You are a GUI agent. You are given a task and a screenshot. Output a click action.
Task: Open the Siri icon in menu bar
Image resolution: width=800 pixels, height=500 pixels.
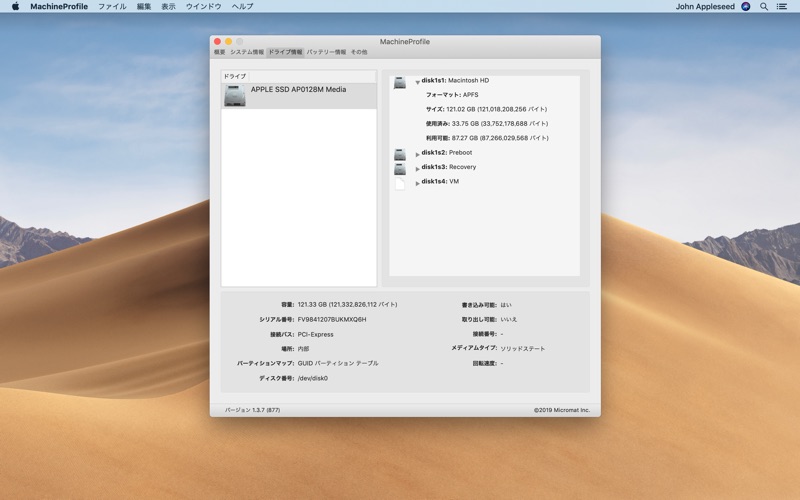coord(745,7)
